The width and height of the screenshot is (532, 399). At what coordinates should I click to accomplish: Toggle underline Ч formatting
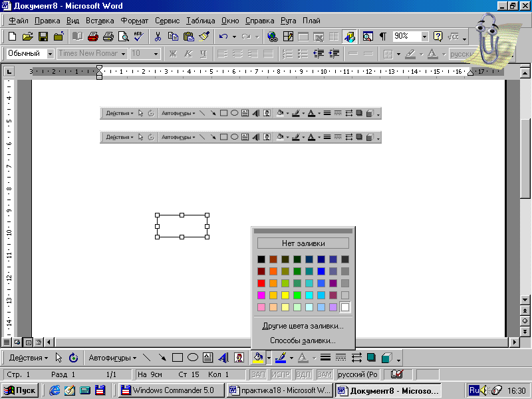[x=203, y=54]
